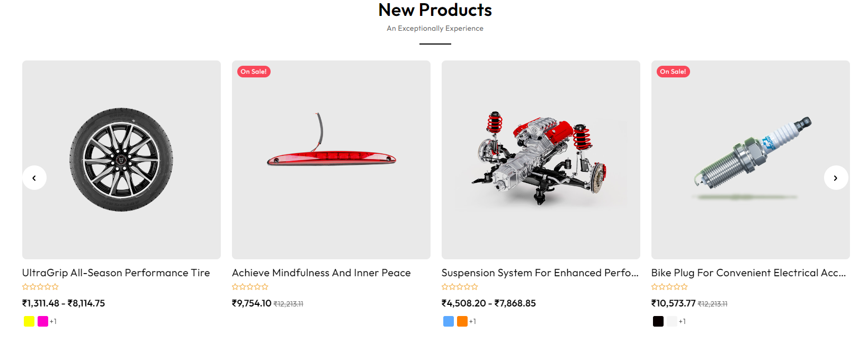The height and width of the screenshot is (342, 868).
Task: Open Suspension System For Enhanced Performance title
Action: click(540, 273)
